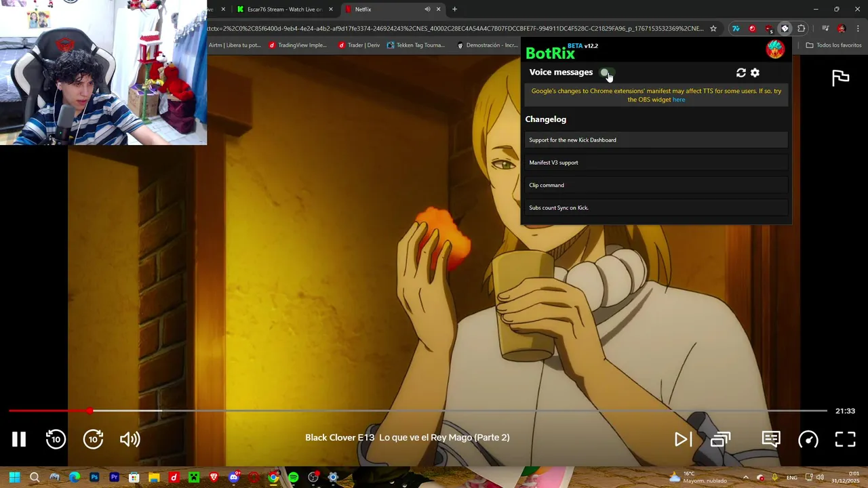Close the Escar76 Stream tab
Screen dimensions: 868x488
pos(331,9)
